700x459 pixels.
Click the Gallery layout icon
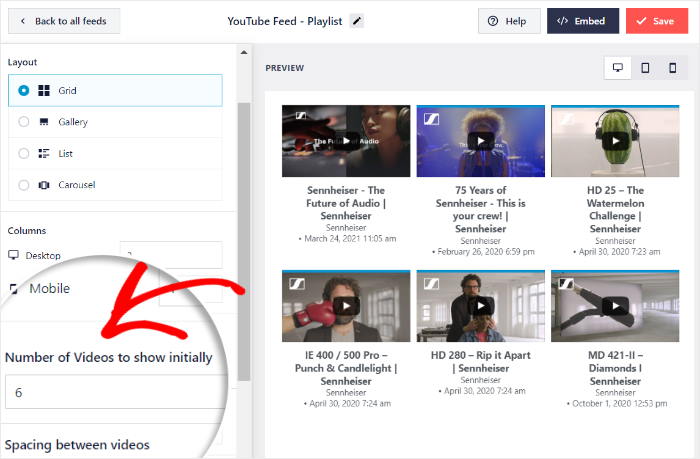tap(44, 122)
